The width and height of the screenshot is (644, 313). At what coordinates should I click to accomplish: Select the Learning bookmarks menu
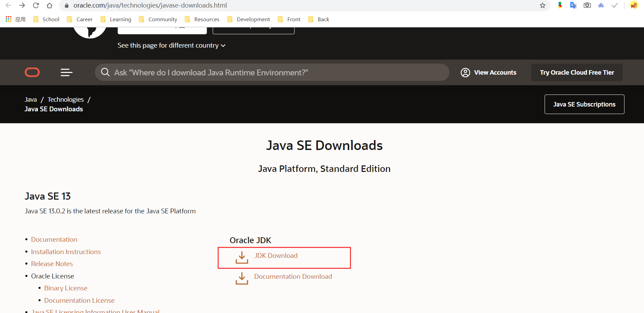[x=120, y=19]
